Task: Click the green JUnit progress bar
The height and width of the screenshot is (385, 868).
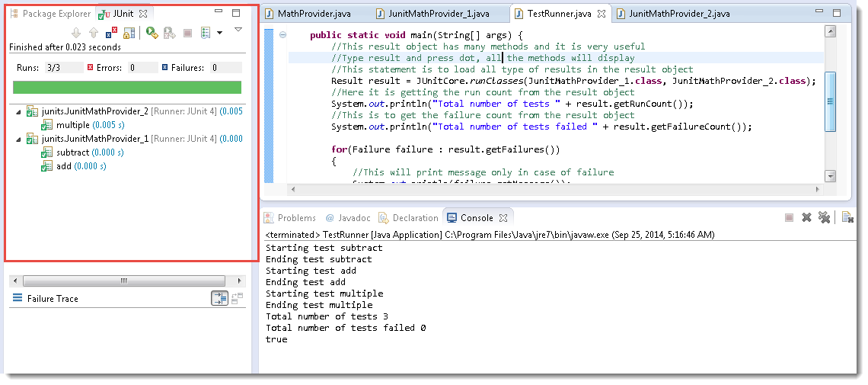Action: [127, 87]
